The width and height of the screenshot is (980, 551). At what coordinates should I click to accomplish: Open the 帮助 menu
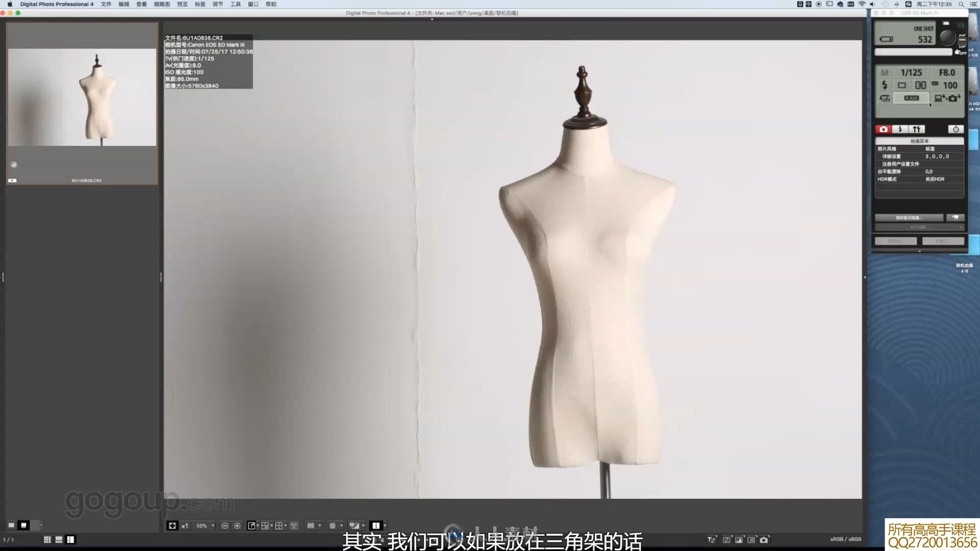(x=271, y=4)
